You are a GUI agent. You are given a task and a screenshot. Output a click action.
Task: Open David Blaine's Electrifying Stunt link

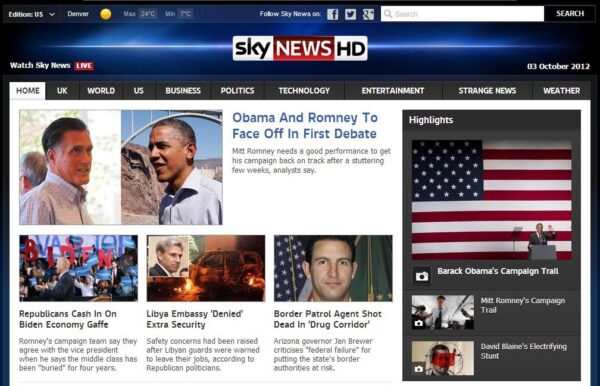tap(523, 351)
